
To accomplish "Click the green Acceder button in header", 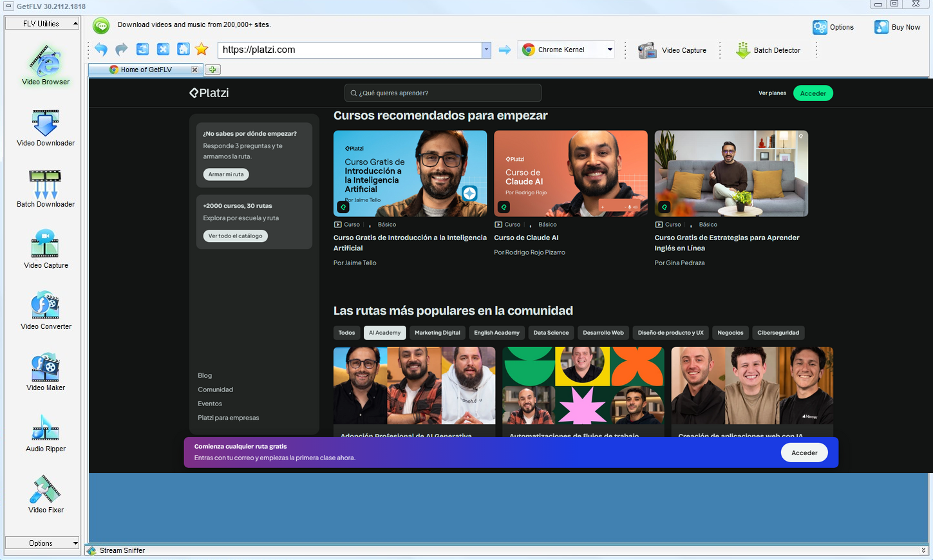I will tap(813, 93).
